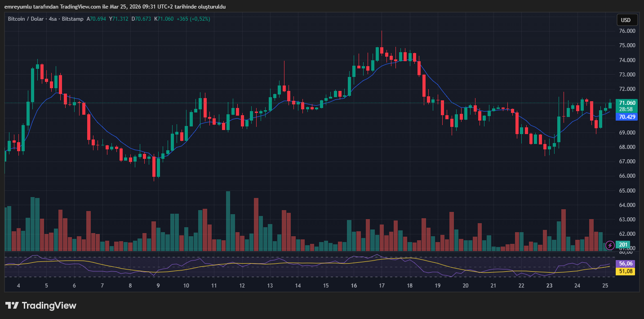Click the A70.694 open price value
Screen dimensions: 644x319
click(x=97, y=19)
